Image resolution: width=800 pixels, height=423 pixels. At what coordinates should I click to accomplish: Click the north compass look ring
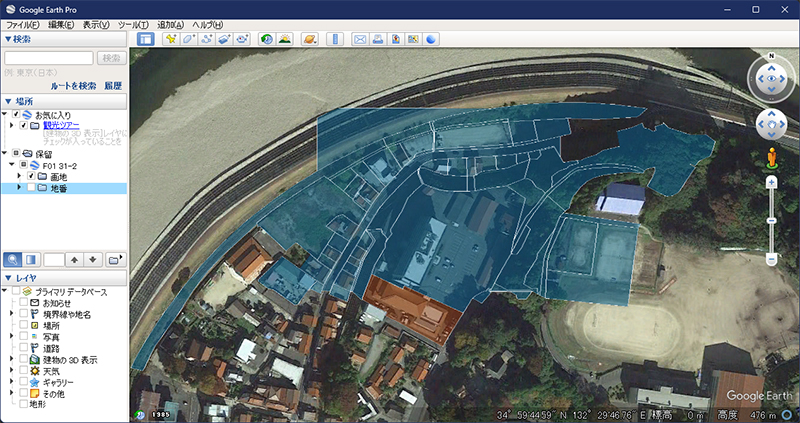tap(771, 78)
